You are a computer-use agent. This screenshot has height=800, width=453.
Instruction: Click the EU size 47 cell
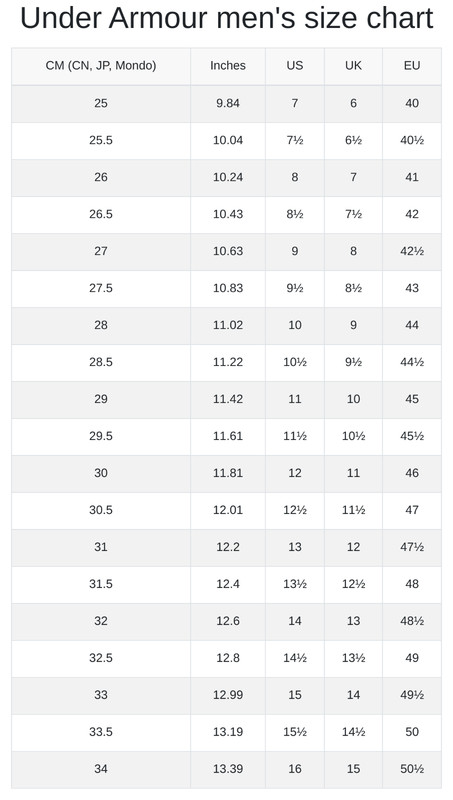click(x=412, y=510)
